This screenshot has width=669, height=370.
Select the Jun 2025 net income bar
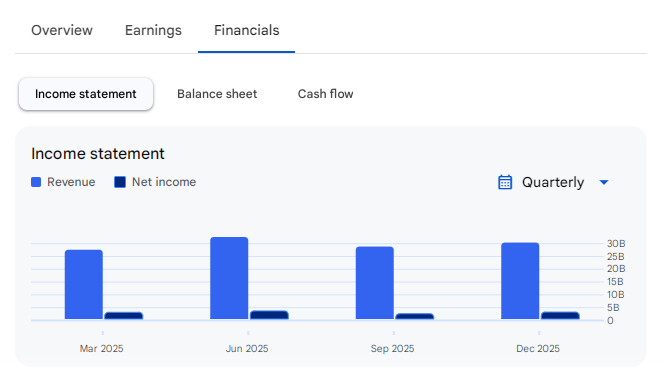point(269,315)
